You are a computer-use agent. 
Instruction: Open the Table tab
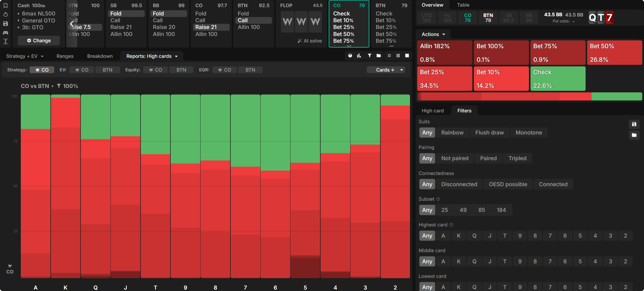(463, 5)
